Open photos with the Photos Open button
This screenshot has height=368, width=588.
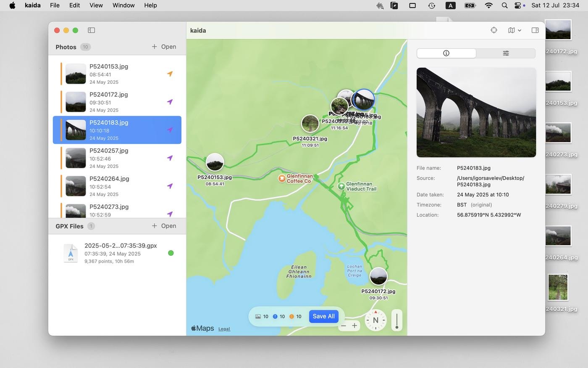click(164, 47)
